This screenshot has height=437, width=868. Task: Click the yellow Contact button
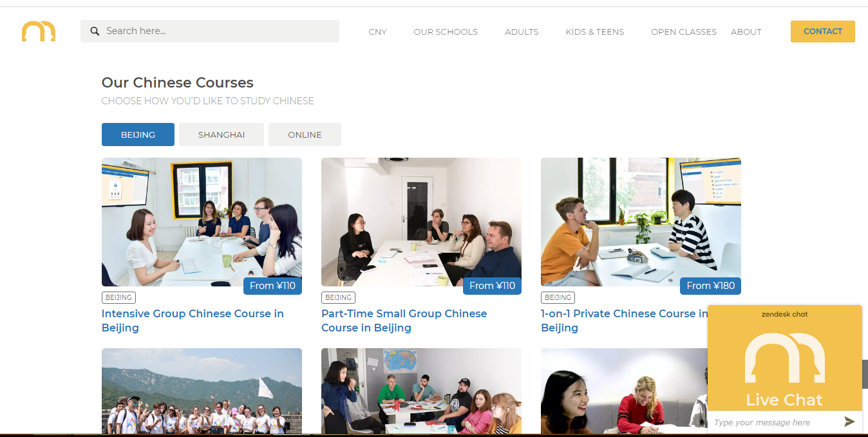point(823,32)
